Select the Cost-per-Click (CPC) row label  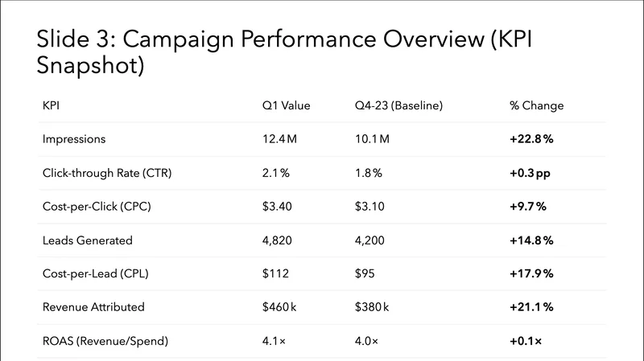(96, 207)
